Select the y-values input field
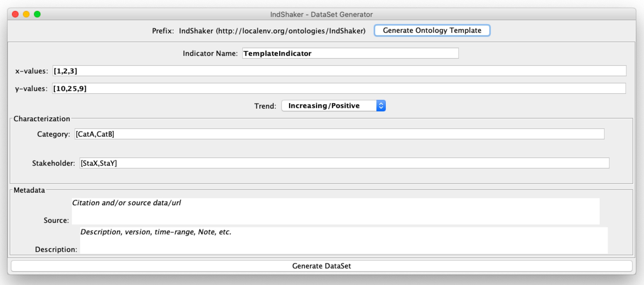Image resolution: width=644 pixels, height=285 pixels. 339,88
